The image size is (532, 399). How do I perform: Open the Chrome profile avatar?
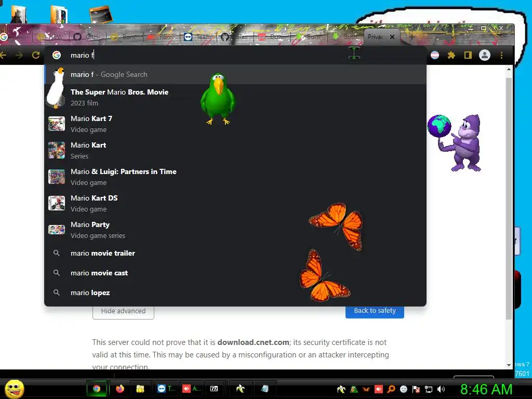pos(485,55)
